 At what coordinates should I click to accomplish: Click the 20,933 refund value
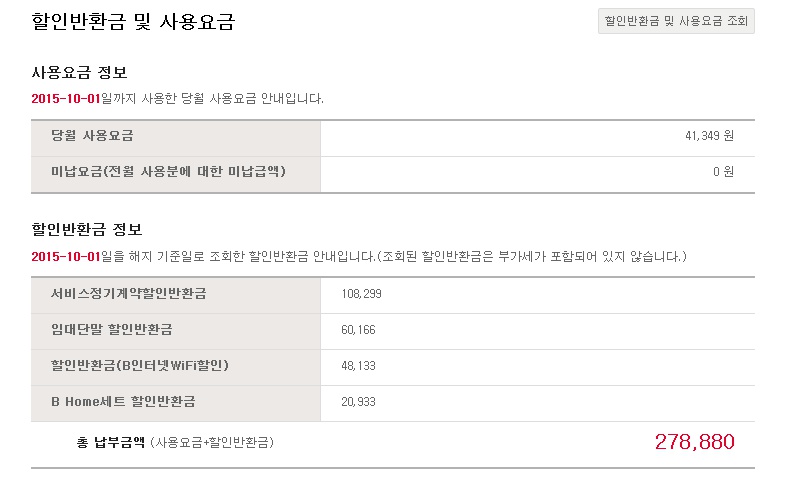pyautogui.click(x=358, y=402)
